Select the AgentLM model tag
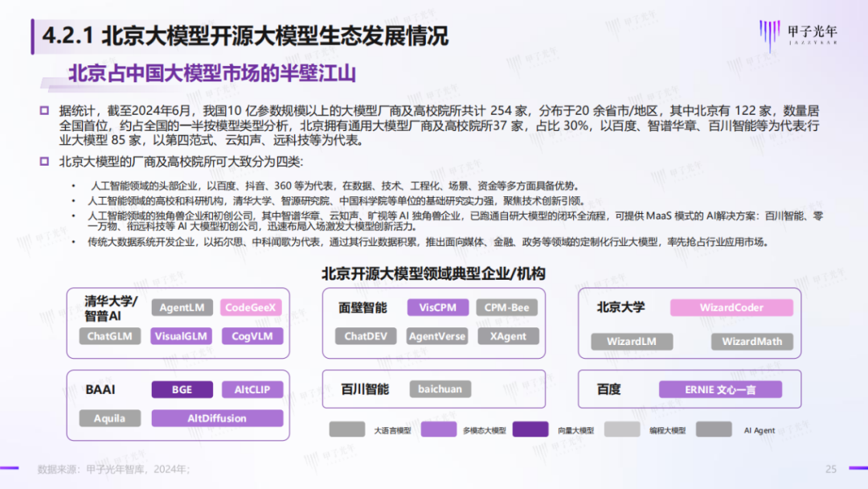The height and width of the screenshot is (489, 868). (182, 307)
